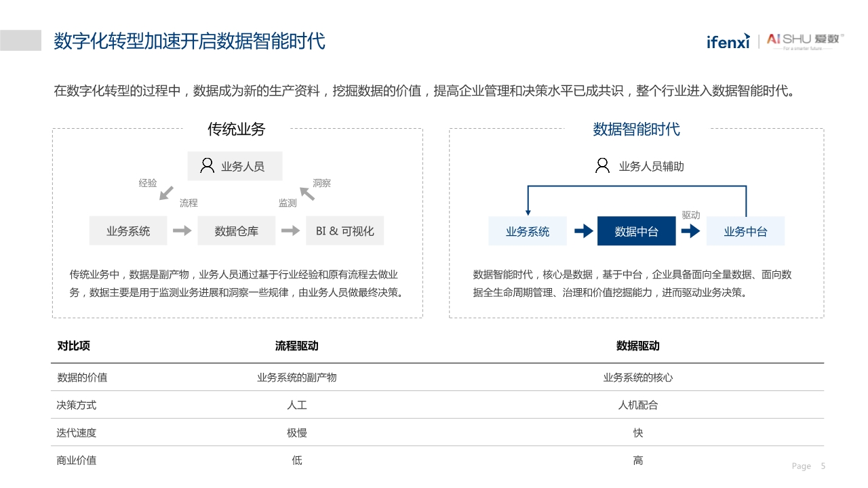Click the gray square marker beside the slide title
Screen dimensions: 868x488
21,40
